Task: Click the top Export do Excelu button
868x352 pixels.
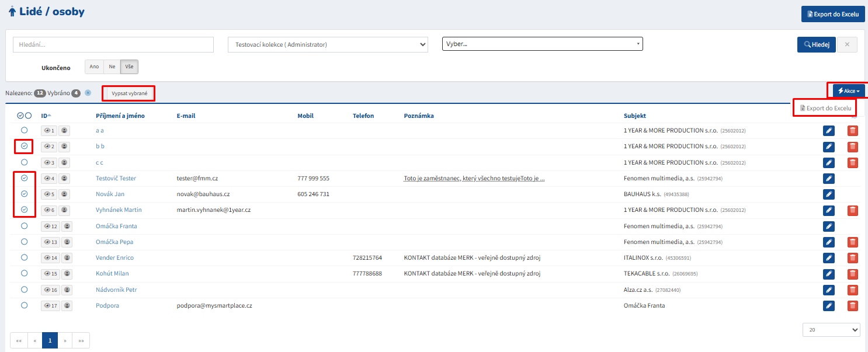Action: 833,14
